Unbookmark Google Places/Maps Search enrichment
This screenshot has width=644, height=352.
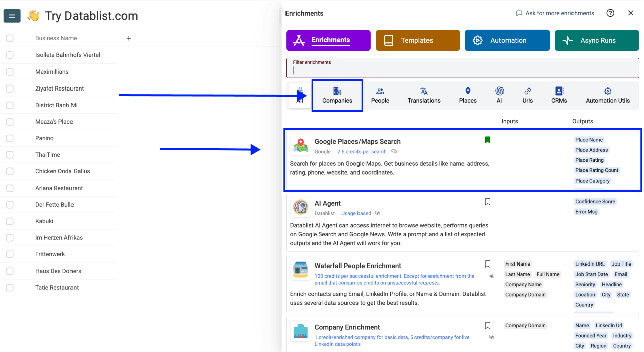(x=487, y=140)
